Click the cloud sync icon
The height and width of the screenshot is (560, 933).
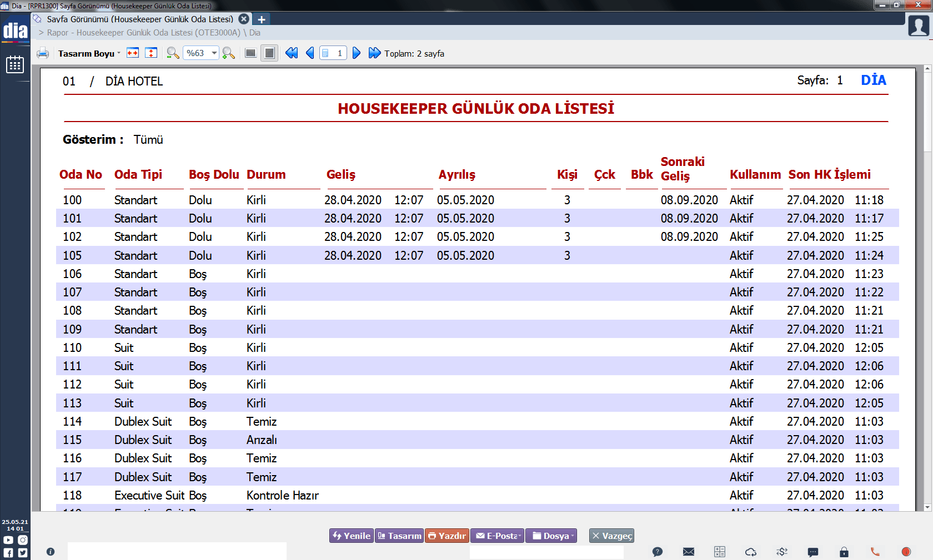coord(751,552)
